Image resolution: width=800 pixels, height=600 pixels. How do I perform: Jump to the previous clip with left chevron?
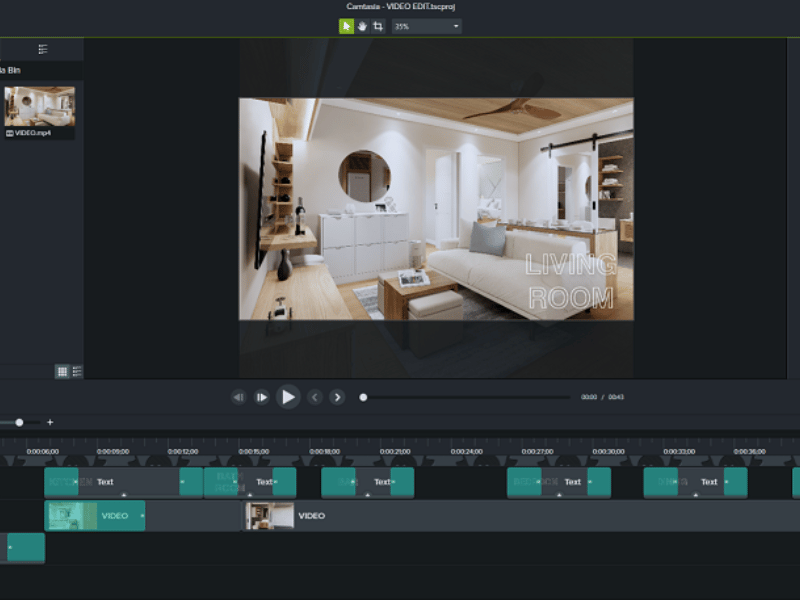tap(315, 397)
